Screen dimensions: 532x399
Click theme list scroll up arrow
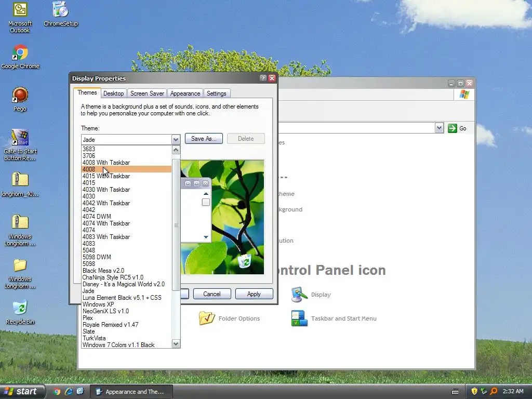point(176,150)
